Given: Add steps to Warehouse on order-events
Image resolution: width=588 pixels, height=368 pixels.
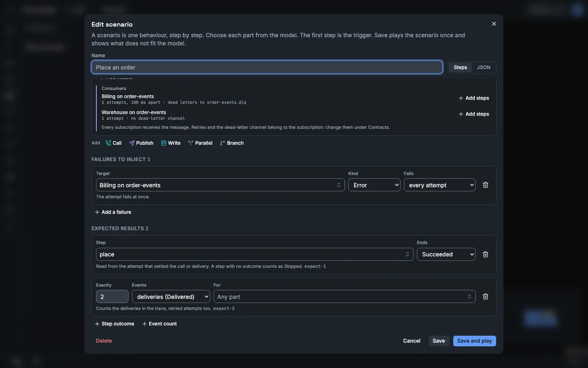Looking at the screenshot, I should coord(474,114).
